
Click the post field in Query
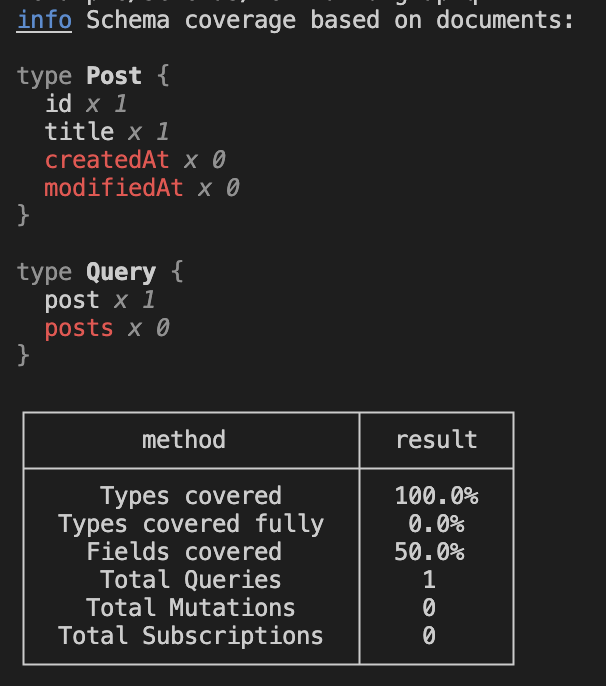(72, 300)
